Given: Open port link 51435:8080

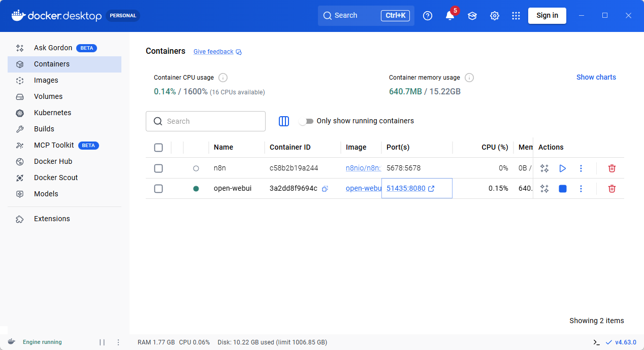Looking at the screenshot, I should (x=406, y=189).
